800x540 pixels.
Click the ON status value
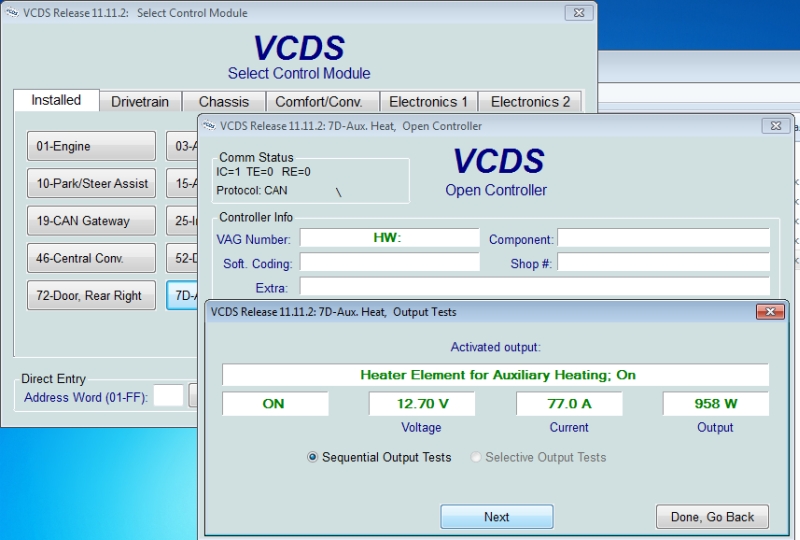click(x=273, y=404)
